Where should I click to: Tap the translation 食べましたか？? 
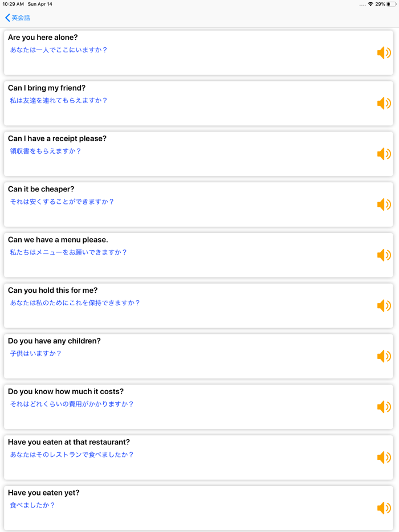(x=32, y=505)
